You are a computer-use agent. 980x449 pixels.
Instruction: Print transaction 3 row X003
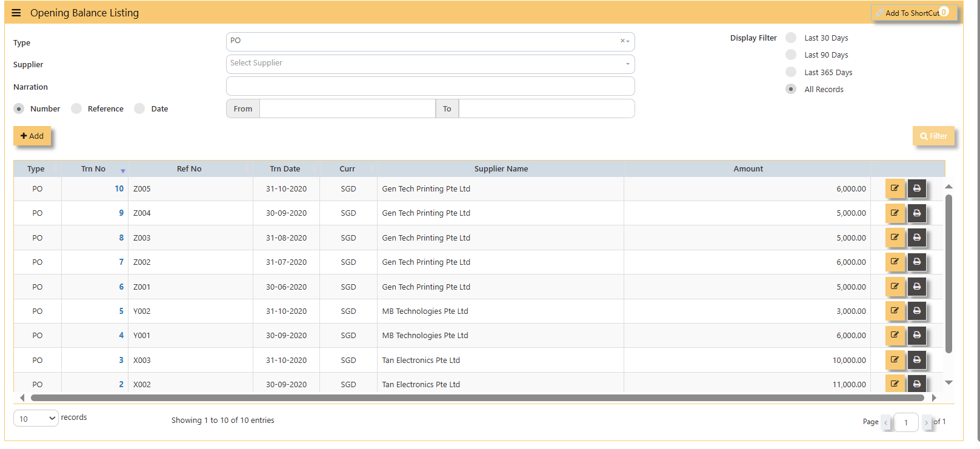916,360
